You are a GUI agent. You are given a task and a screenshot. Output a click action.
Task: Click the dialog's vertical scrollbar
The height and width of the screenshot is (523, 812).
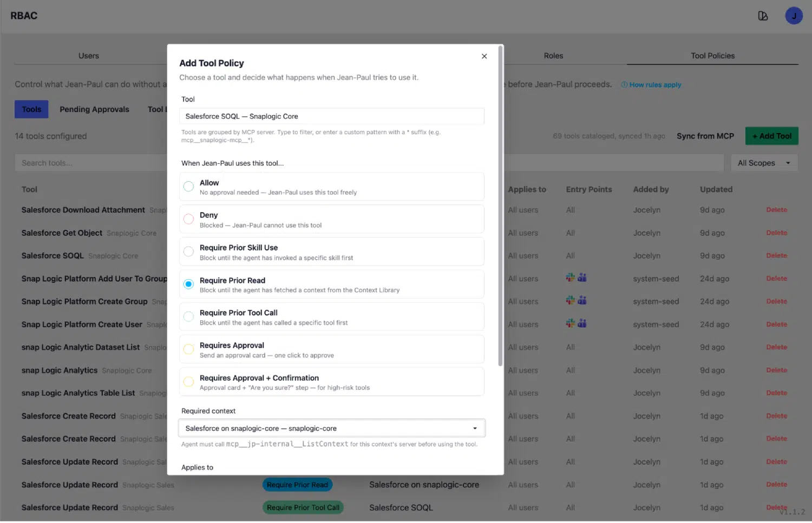[500, 206]
